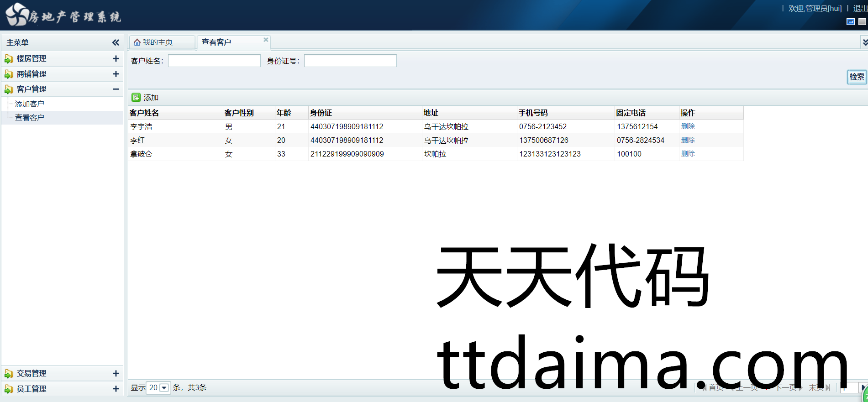
Task: Click the 客户姓名 input field
Action: (x=214, y=61)
